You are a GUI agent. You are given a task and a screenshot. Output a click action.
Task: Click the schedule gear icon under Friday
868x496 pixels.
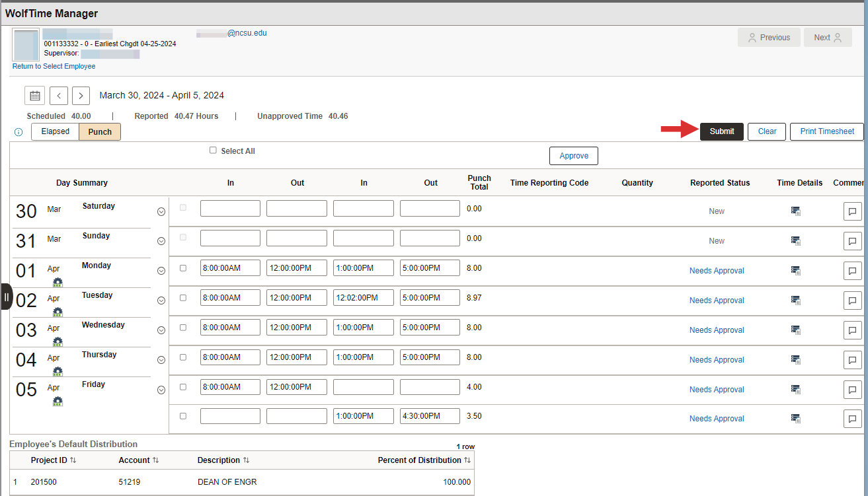click(x=58, y=401)
